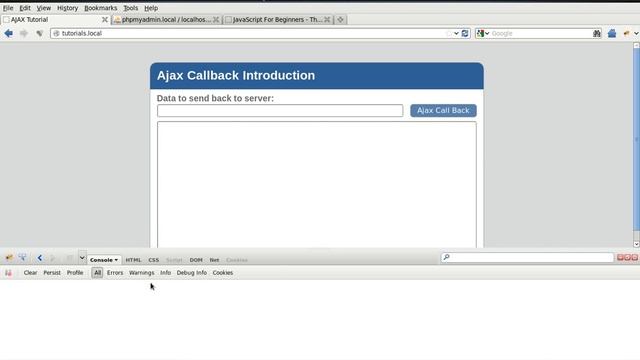Select the All console filter
Screen dimensions: 640x360
click(97, 273)
